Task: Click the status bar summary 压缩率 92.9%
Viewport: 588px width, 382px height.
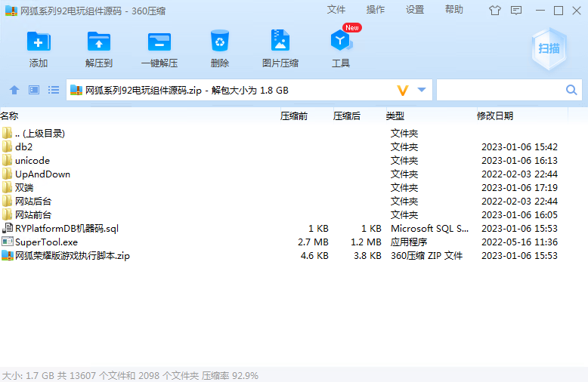Action: point(230,375)
